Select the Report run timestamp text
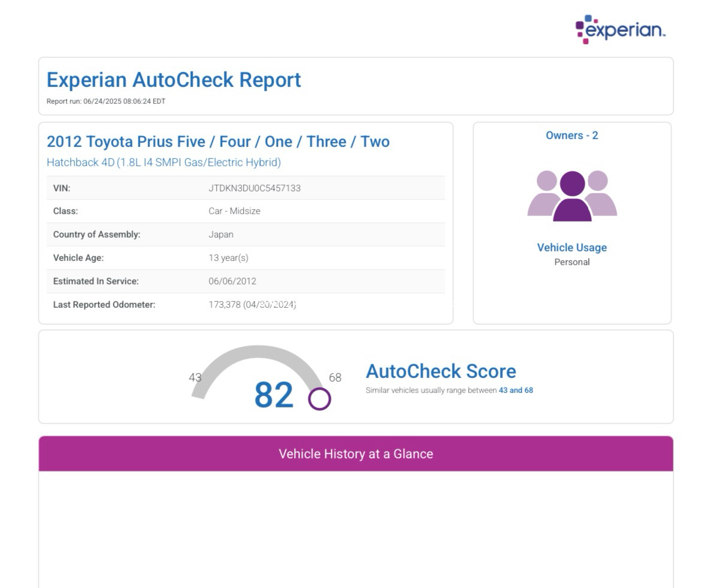Viewport: 718px width, 588px height. [x=106, y=101]
